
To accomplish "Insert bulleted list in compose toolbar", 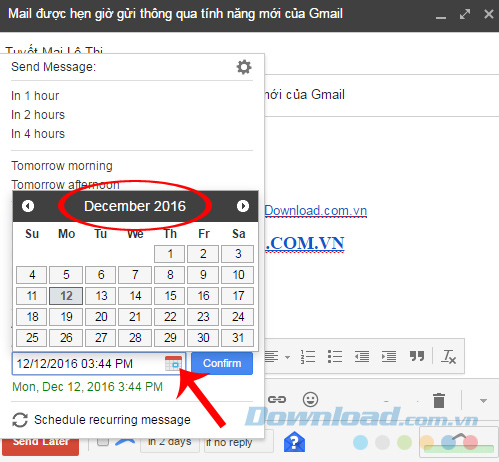I will pyautogui.click(x=335, y=357).
